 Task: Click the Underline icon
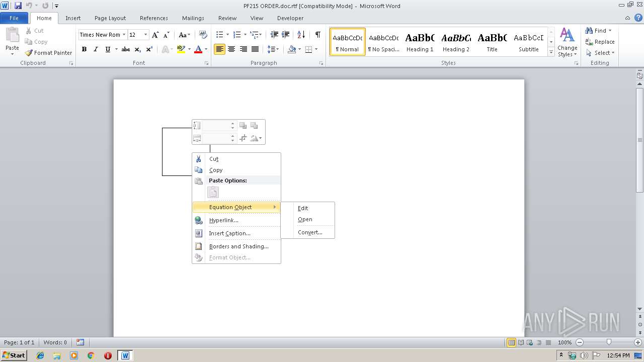107,49
